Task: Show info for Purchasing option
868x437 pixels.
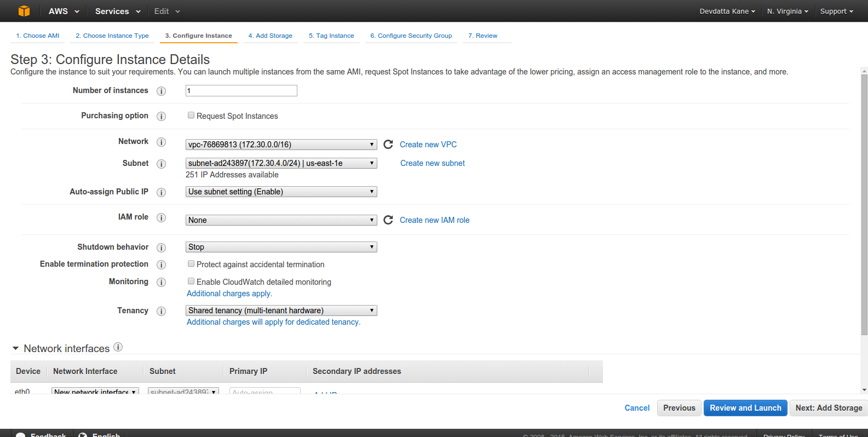Action: [x=161, y=116]
